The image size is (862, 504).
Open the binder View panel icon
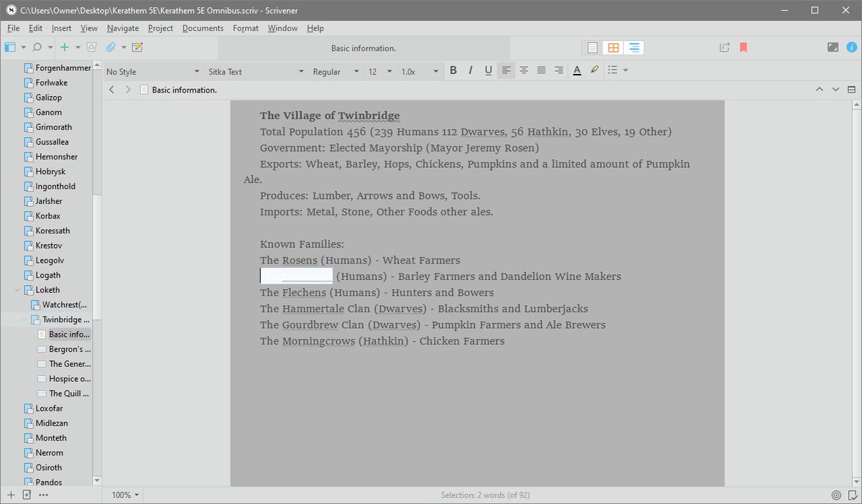point(10,47)
